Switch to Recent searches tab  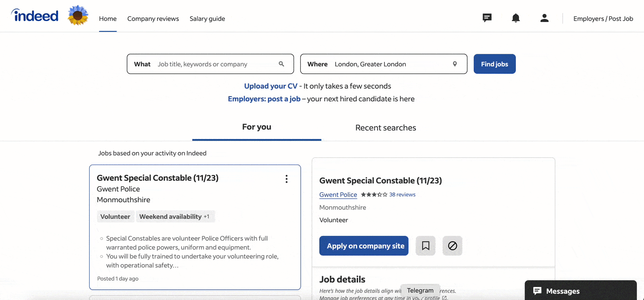click(x=385, y=128)
